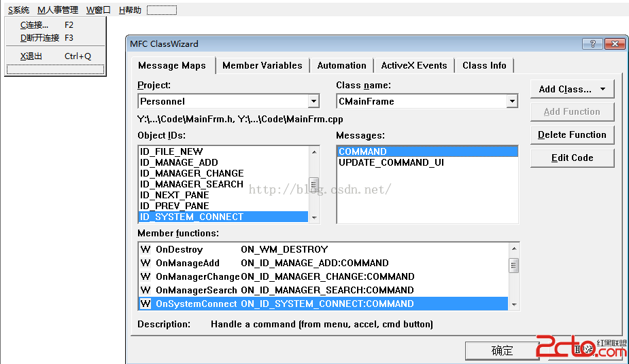
Task: Click the W icon beside OnManagerChange
Action: coord(146,276)
